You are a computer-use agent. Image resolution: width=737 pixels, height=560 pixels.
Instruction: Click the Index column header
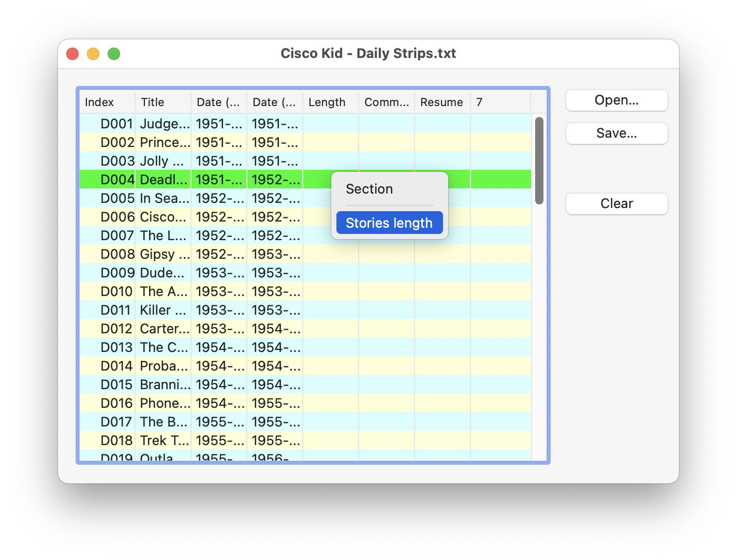[x=106, y=102]
